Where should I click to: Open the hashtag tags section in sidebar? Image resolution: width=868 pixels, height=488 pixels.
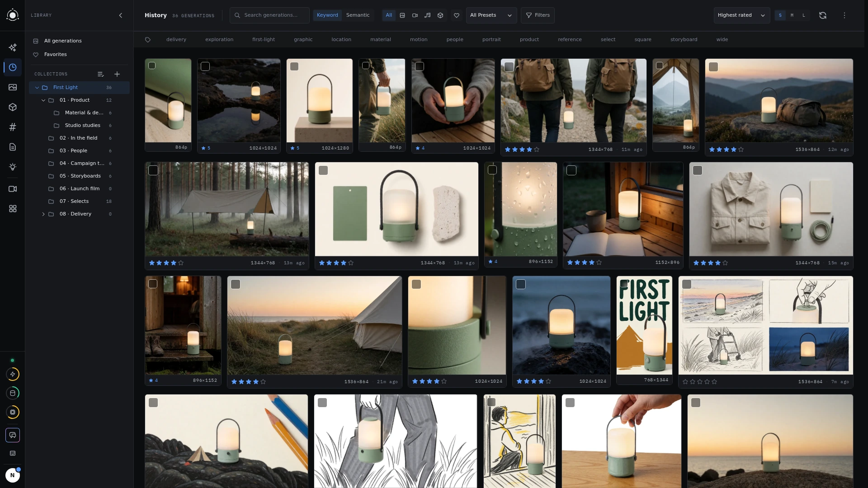13,127
